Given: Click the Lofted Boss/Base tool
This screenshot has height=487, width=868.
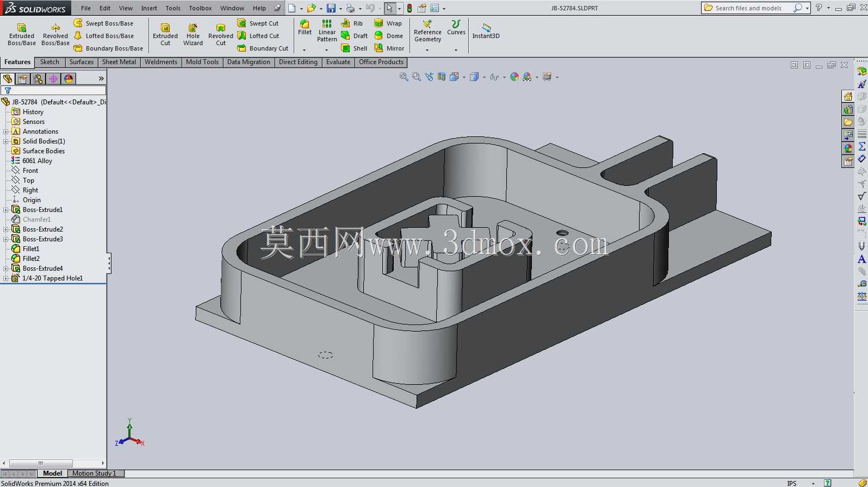Looking at the screenshot, I should 103,36.
